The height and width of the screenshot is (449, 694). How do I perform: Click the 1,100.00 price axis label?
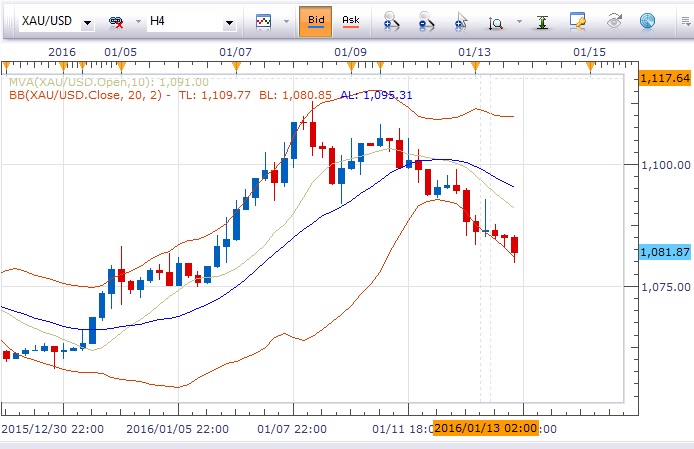[666, 165]
